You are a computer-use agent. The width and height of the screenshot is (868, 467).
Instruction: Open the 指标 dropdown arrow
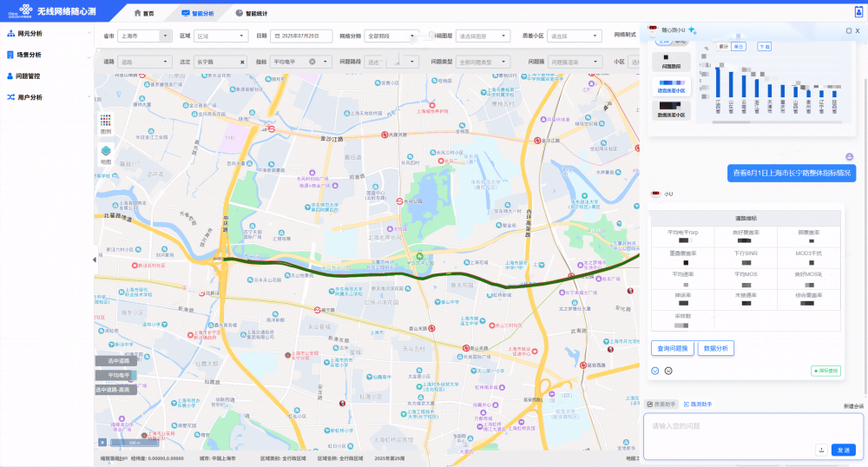pos(325,62)
